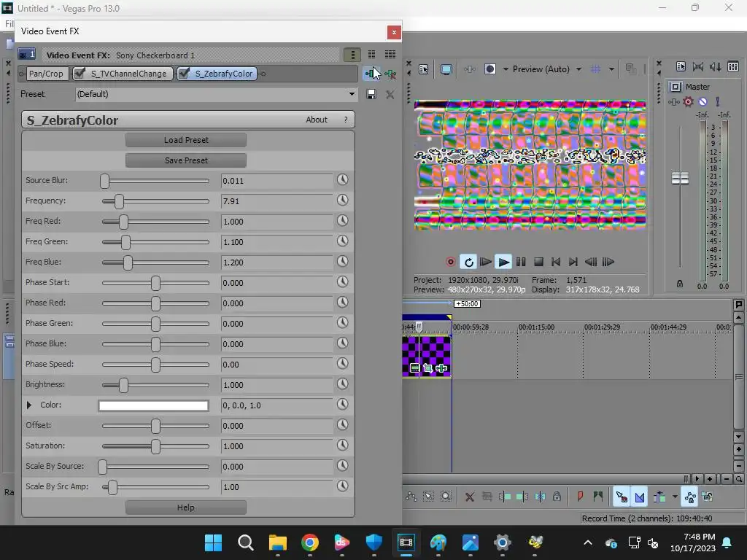Open Project Video Properties in the preview toolbar
747x560 pixels.
pyautogui.click(x=424, y=69)
